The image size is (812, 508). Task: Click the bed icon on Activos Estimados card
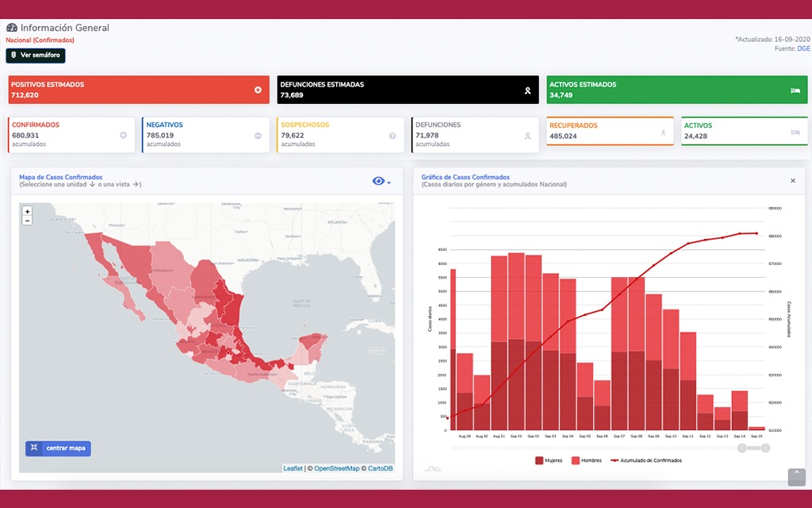coord(795,90)
